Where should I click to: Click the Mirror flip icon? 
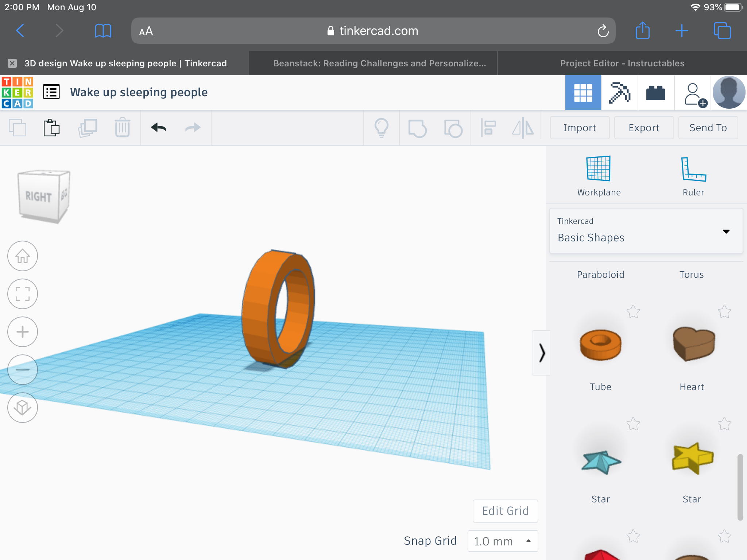point(523,128)
